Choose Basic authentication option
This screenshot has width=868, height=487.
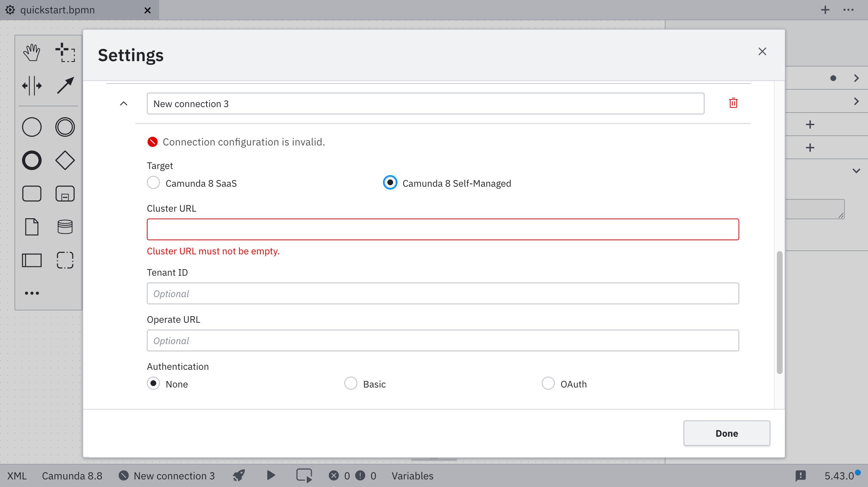(350, 384)
